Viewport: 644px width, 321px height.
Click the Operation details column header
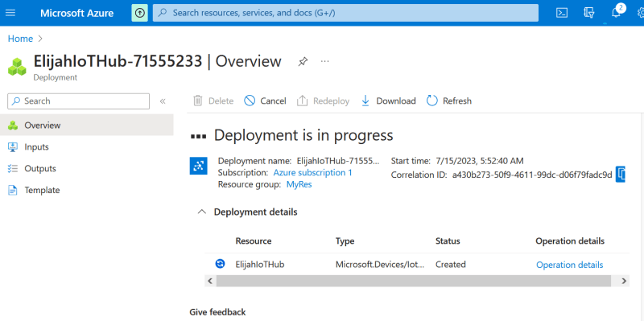[570, 241]
